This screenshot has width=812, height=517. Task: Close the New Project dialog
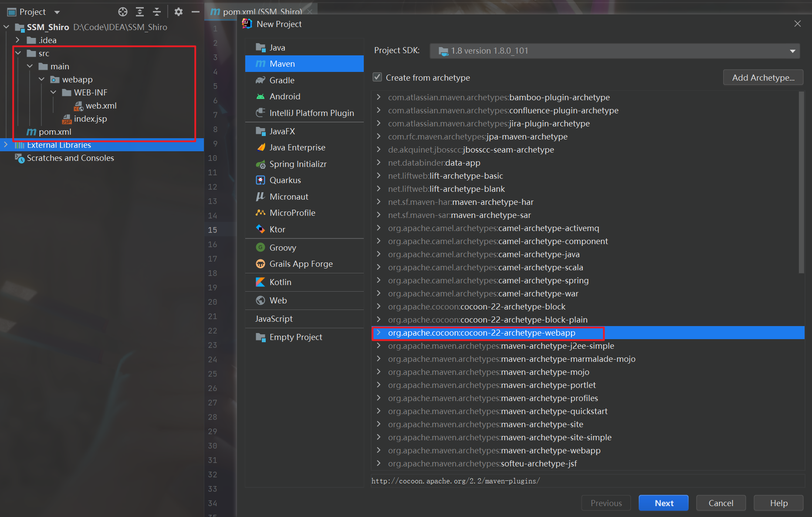point(797,24)
